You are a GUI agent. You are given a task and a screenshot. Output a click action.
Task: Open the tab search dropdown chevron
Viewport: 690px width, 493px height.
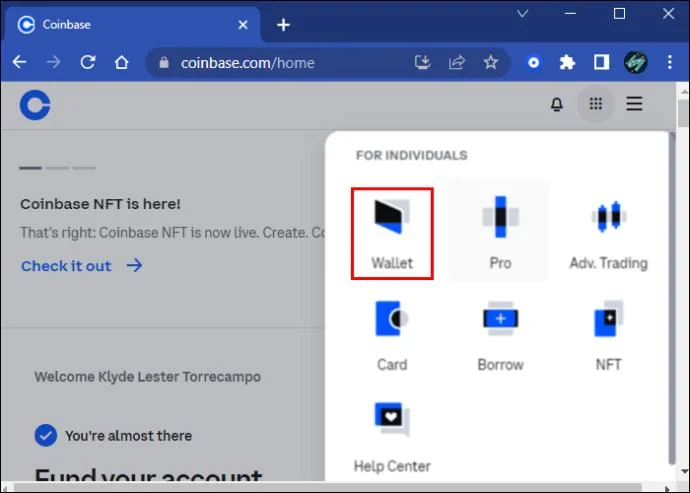click(x=522, y=14)
